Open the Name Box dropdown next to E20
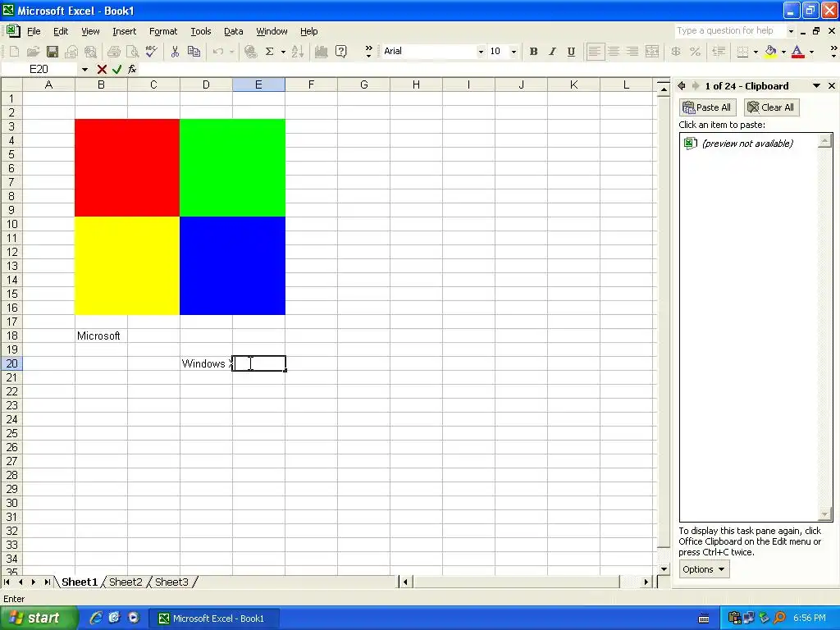Image resolution: width=840 pixels, height=630 pixels. click(x=84, y=69)
